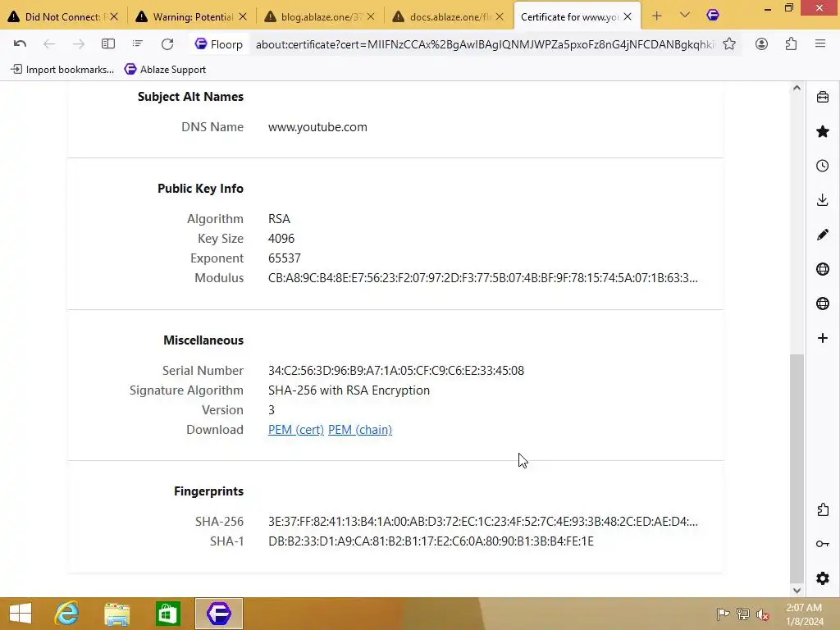
Task: Open Import bookmarks... item
Action: coord(62,69)
